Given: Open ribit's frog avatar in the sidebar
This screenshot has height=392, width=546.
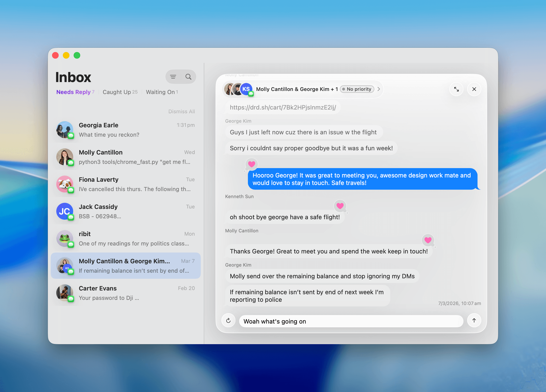Looking at the screenshot, I should tap(65, 239).
